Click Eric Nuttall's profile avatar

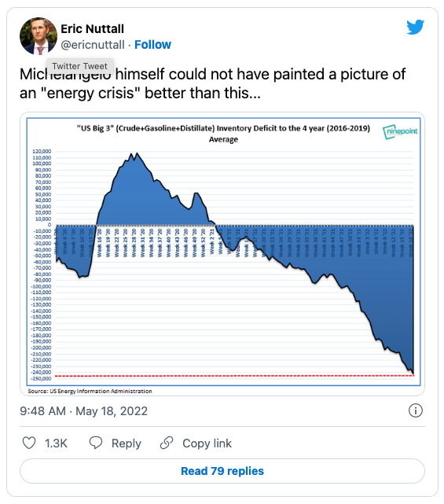point(39,36)
